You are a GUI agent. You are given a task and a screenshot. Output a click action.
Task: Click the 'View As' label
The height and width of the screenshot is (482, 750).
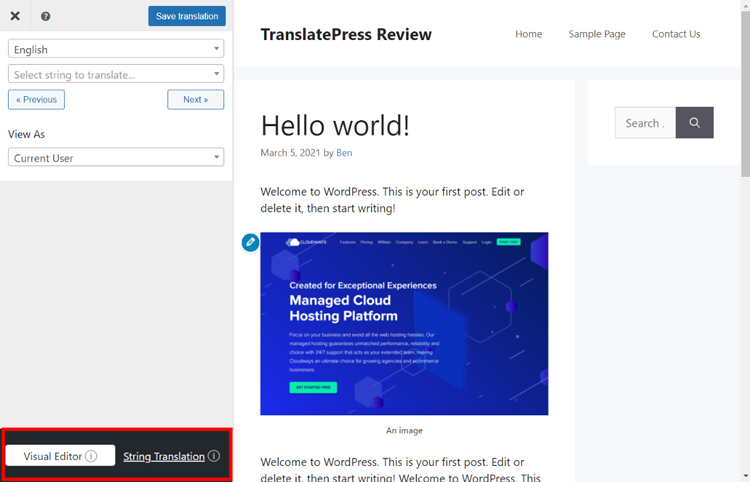tap(26, 134)
